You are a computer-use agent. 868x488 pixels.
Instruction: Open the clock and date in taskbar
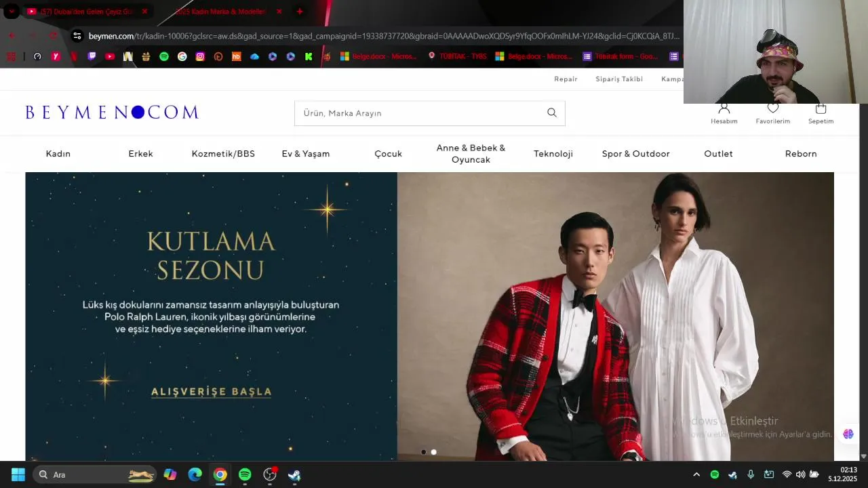(843, 474)
